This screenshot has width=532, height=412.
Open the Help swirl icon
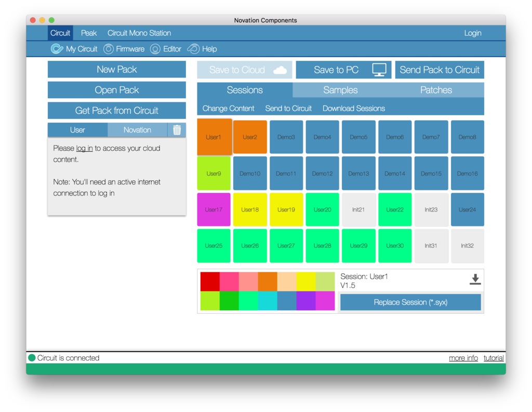(x=193, y=49)
